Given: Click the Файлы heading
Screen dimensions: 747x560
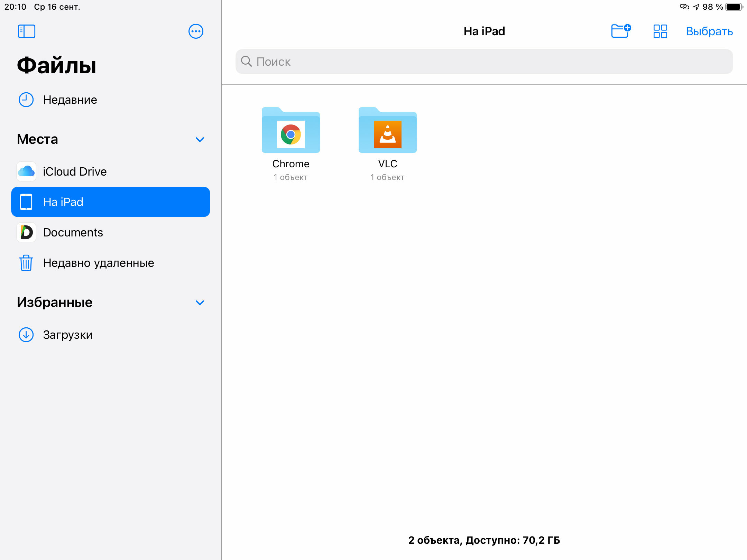Looking at the screenshot, I should coord(57,65).
